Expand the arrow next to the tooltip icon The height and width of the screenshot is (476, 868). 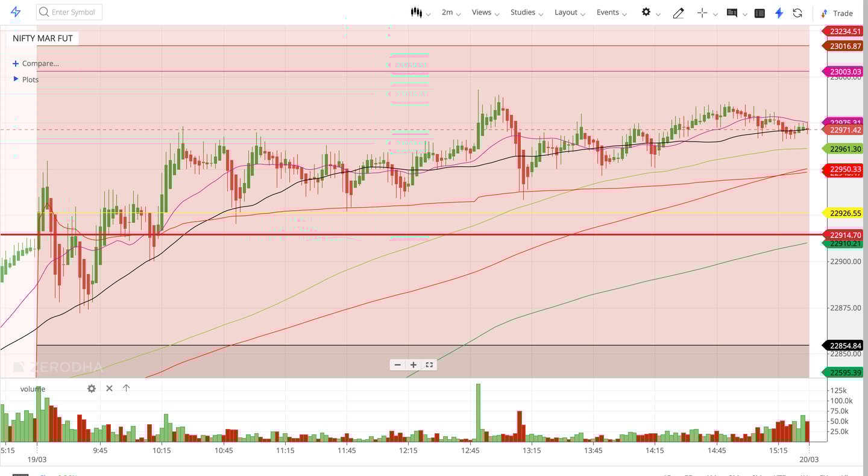point(745,14)
